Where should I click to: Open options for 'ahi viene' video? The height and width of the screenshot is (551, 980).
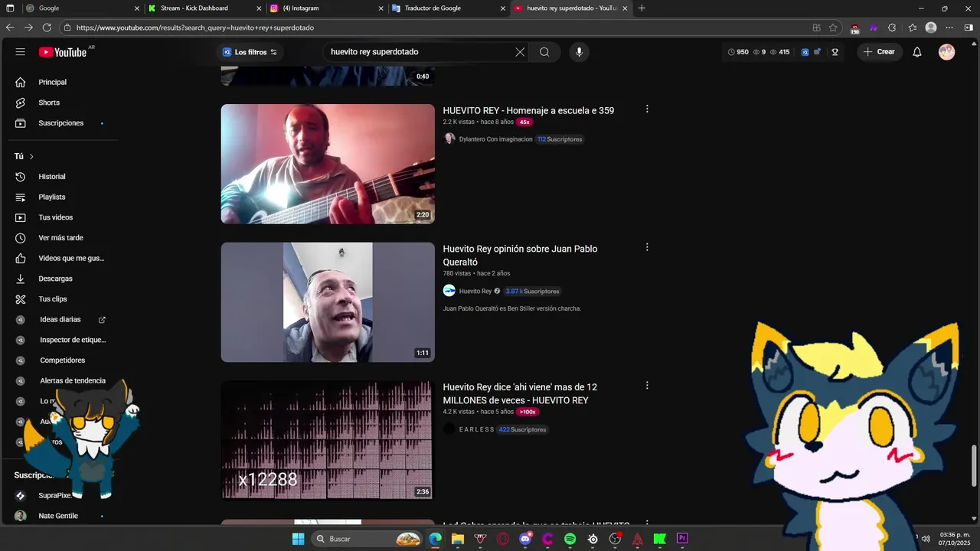point(647,386)
